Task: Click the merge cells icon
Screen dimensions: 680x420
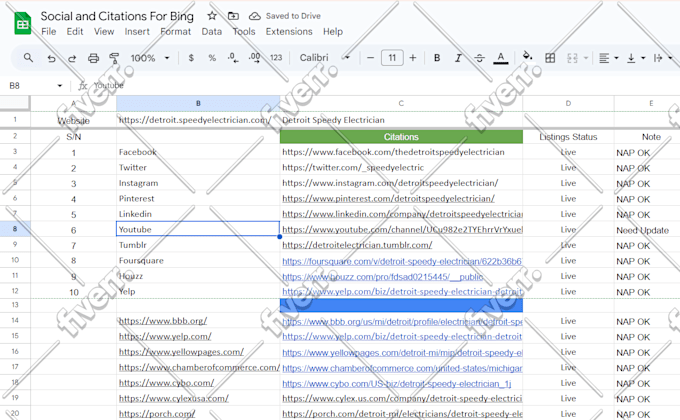Action: 572,58
